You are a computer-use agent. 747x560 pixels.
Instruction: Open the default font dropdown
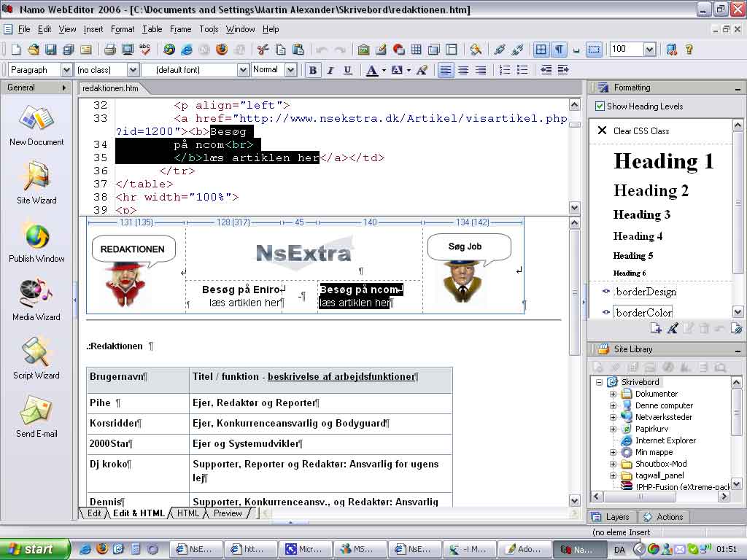click(243, 70)
